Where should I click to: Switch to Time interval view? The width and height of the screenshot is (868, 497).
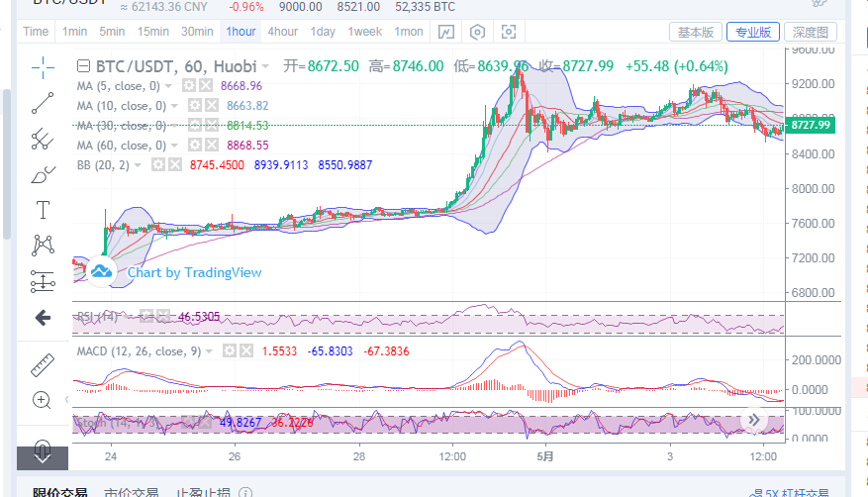point(36,32)
